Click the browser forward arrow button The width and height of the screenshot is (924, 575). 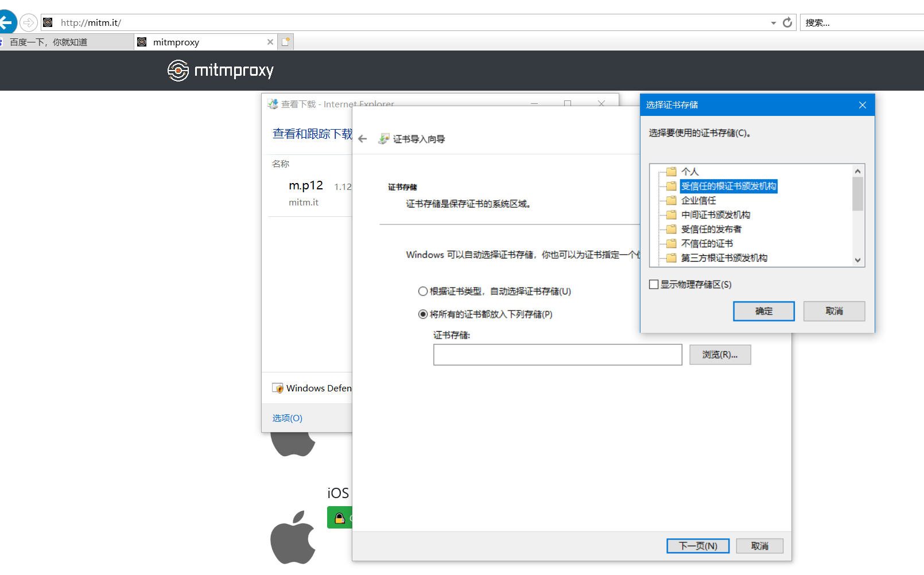point(28,22)
